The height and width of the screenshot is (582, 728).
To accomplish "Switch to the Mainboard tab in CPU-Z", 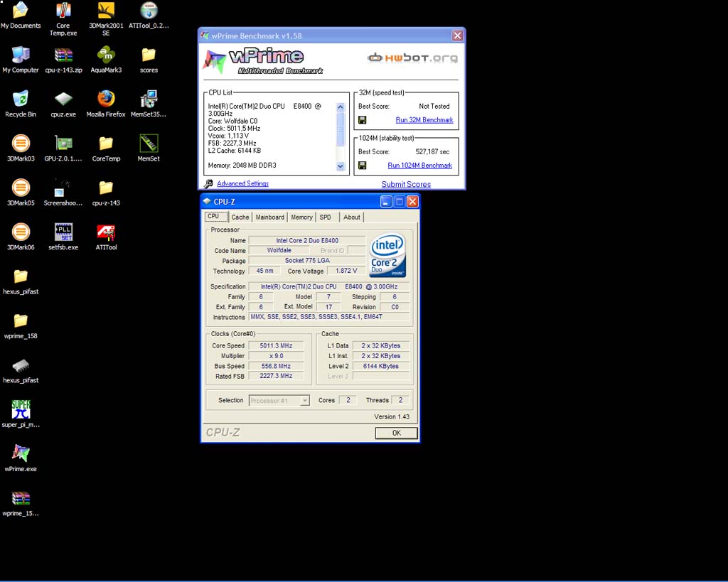I will (269, 217).
